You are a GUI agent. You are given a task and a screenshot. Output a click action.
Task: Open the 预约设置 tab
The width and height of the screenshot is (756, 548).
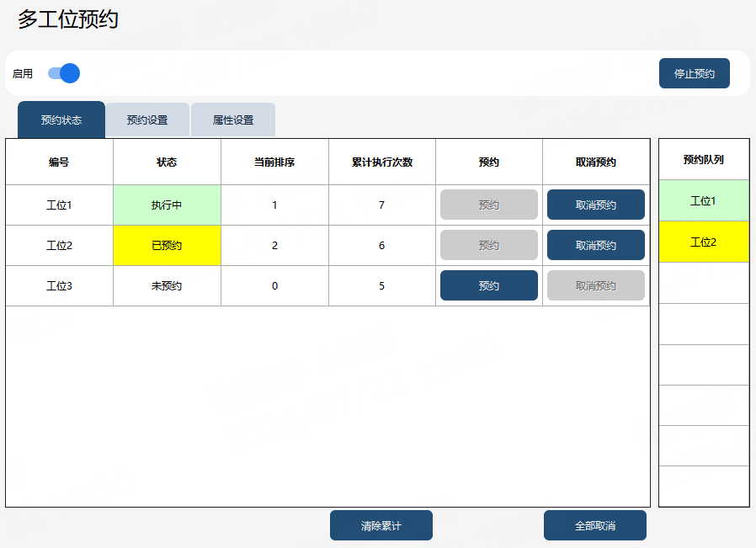pos(147,120)
